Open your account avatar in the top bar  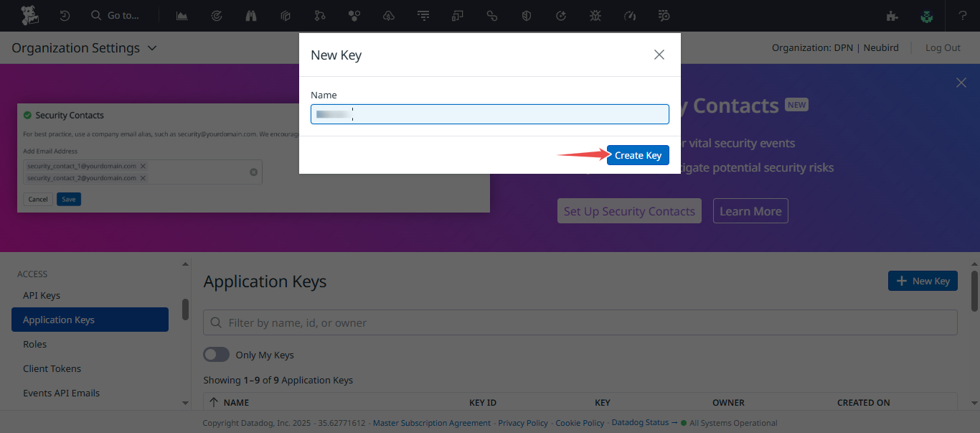click(x=926, y=15)
